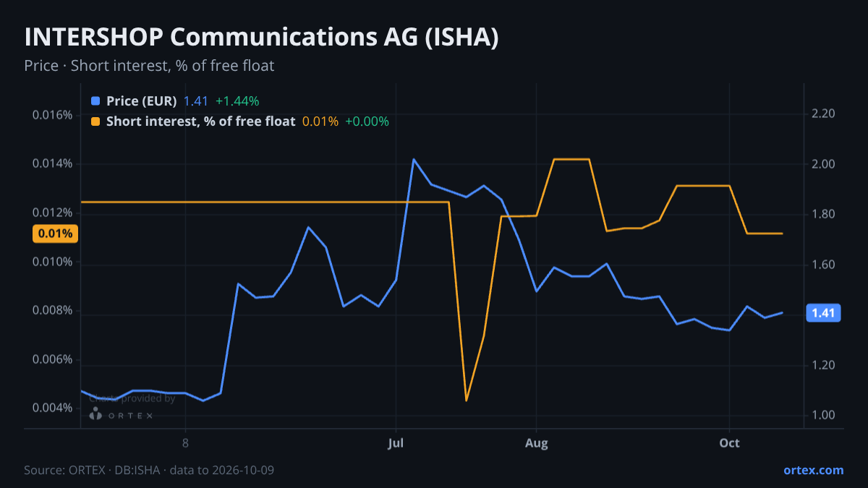
Task: Click the 1.00 right axis label
Action: 824,415
